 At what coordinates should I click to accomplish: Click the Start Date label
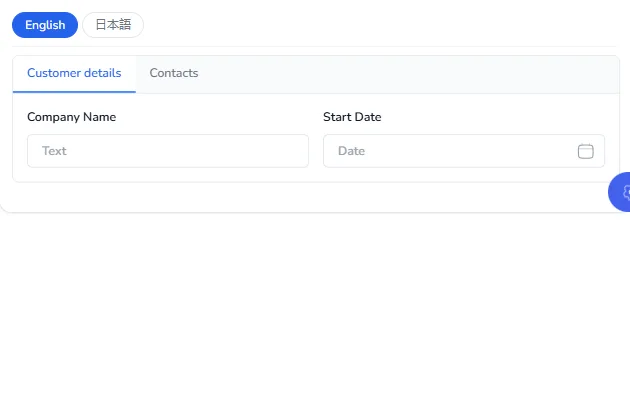click(352, 117)
